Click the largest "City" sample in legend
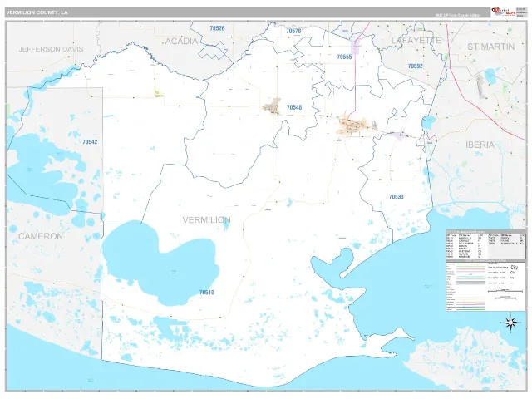The image size is (532, 399). coord(514,268)
